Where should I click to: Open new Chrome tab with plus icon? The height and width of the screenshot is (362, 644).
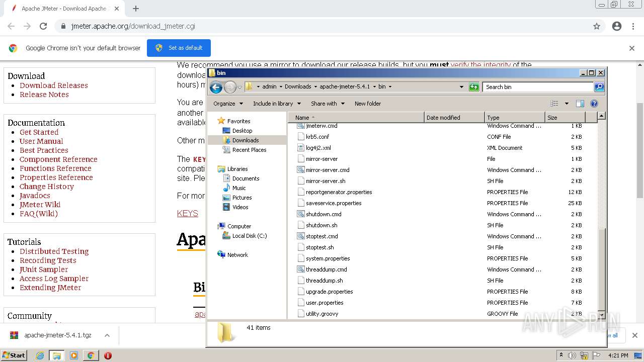tap(136, 9)
